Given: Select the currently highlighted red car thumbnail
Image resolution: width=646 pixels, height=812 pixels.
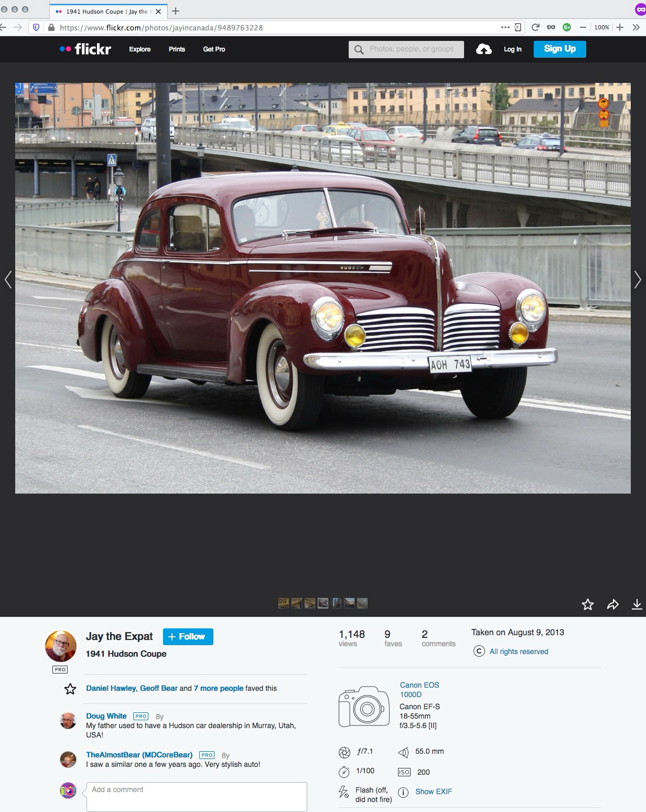Looking at the screenshot, I should click(323, 603).
